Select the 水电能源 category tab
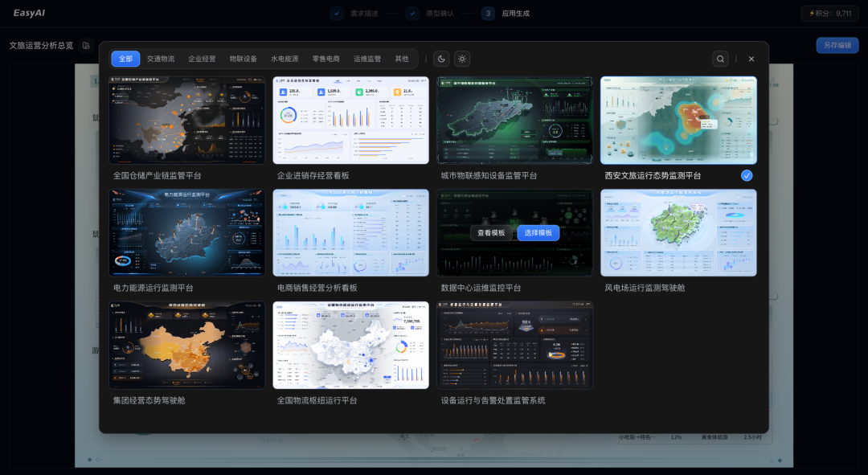This screenshot has width=868, height=475. pyautogui.click(x=285, y=59)
